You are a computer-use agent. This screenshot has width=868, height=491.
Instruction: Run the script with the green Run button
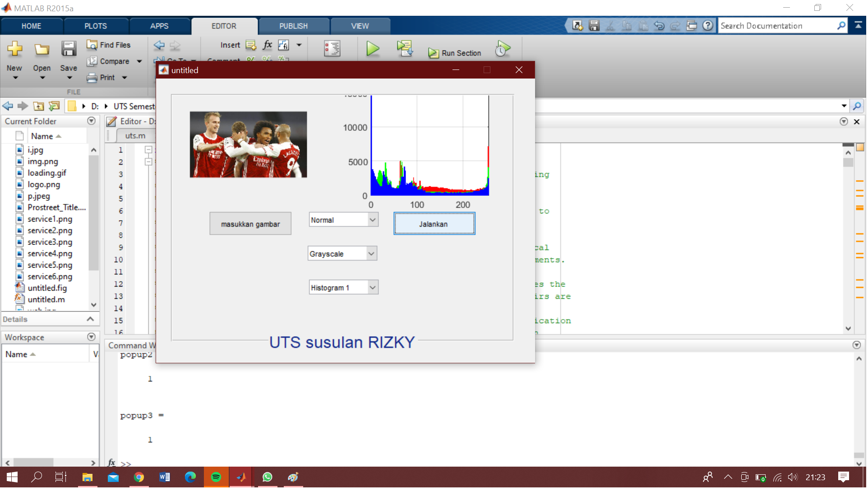pos(372,49)
